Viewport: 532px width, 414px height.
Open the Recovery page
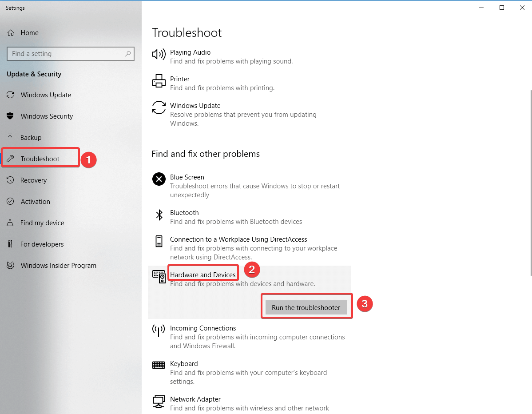pyautogui.click(x=33, y=180)
